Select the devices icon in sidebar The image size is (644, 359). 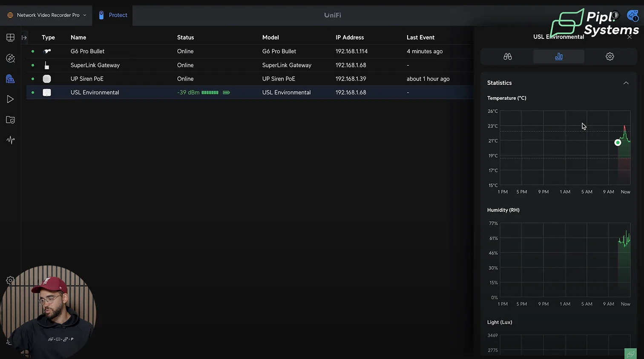10,78
